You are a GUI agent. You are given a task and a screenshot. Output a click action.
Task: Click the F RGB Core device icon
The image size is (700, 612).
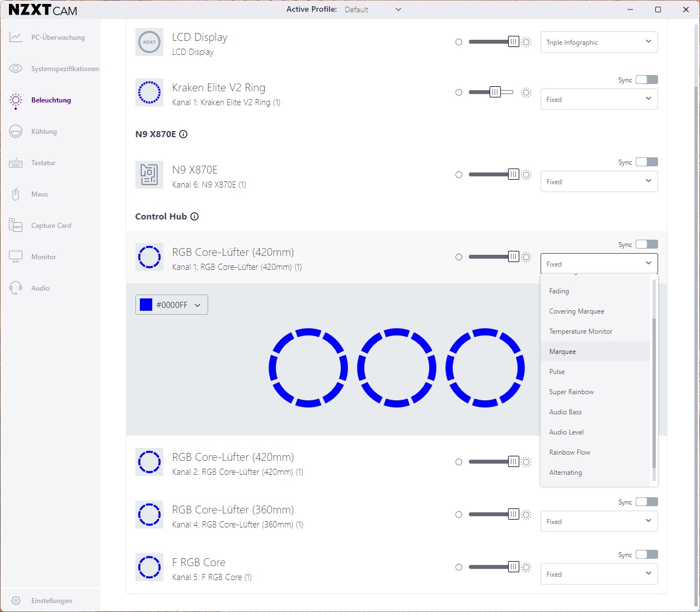pyautogui.click(x=149, y=567)
